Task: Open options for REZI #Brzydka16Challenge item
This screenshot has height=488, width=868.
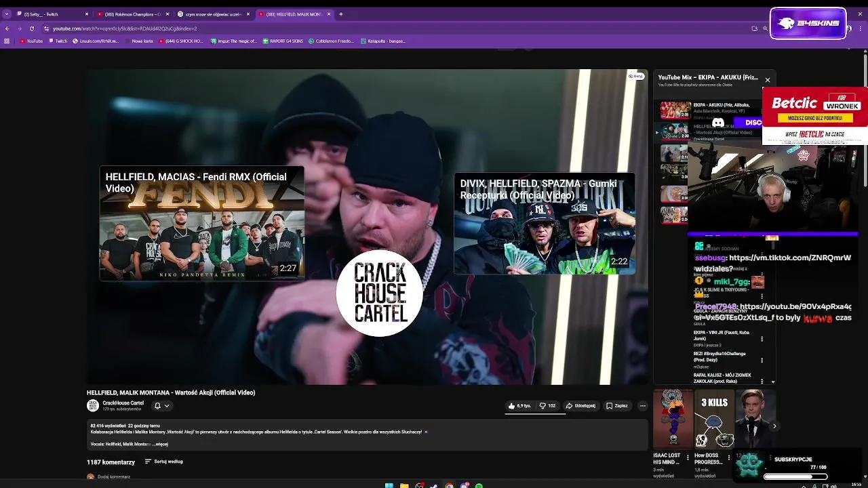Action: [x=762, y=360]
